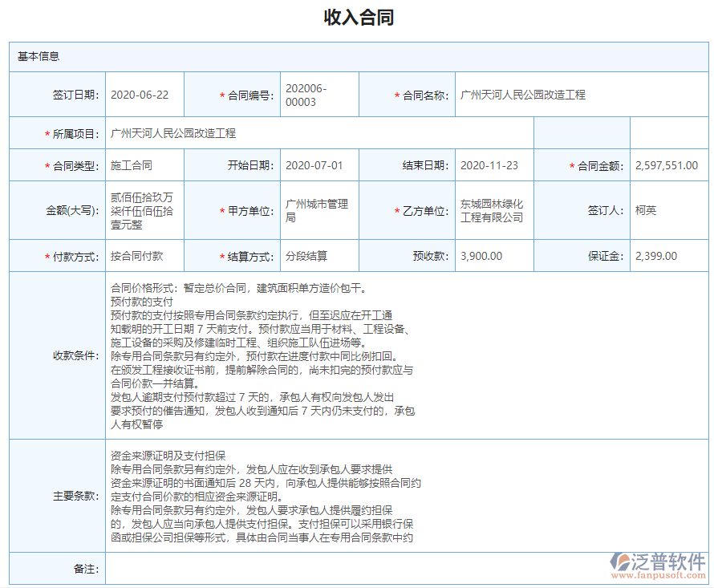
Task: Open the 付款方式 selector showing 按合同付款
Action: (144, 256)
